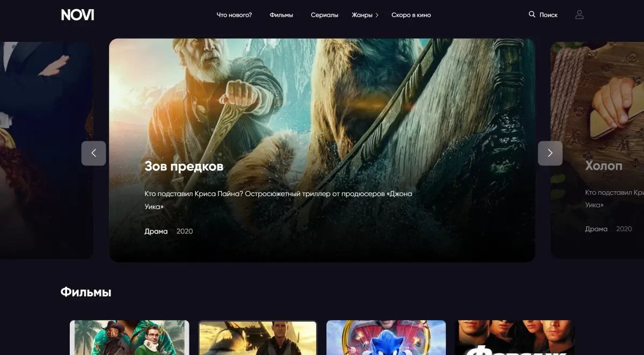Open the user profile icon
The image size is (644, 355).
click(579, 15)
